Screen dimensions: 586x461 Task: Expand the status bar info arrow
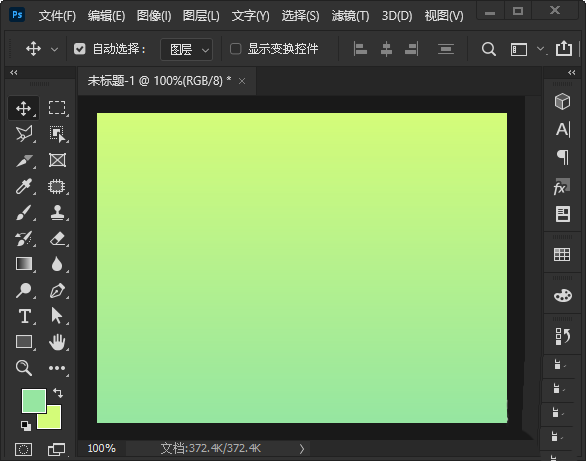pos(302,449)
